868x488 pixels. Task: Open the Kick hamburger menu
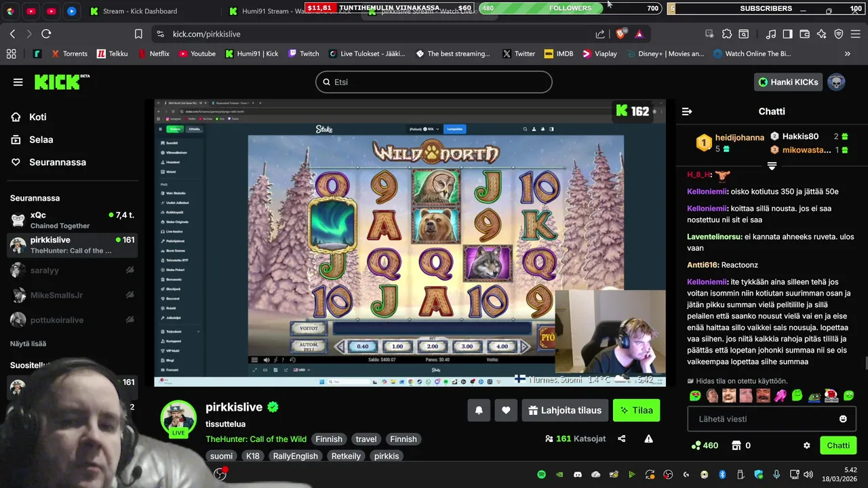coord(18,82)
